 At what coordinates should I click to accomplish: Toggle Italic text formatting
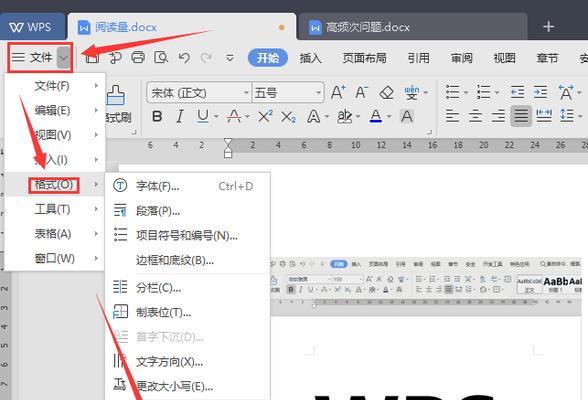tap(180, 117)
